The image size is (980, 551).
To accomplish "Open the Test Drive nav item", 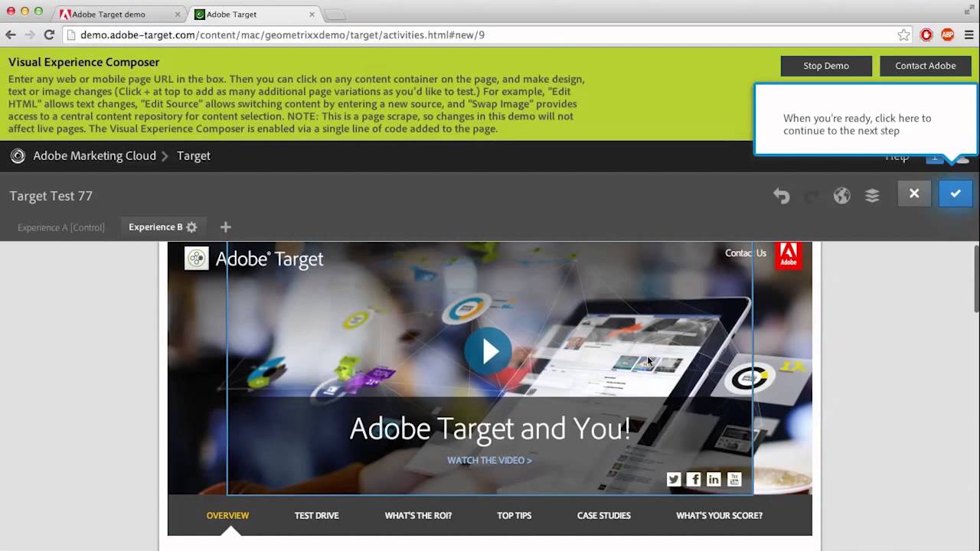I will click(x=316, y=515).
